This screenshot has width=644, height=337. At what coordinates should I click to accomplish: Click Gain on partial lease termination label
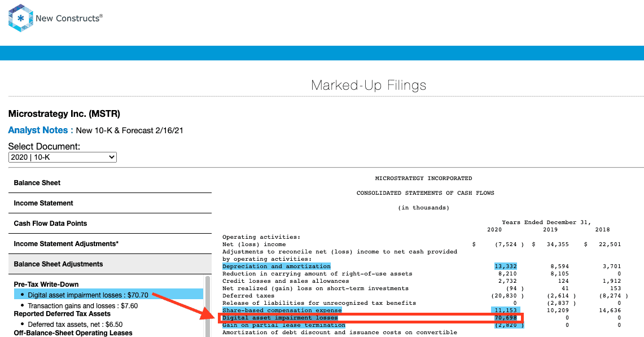pos(284,325)
